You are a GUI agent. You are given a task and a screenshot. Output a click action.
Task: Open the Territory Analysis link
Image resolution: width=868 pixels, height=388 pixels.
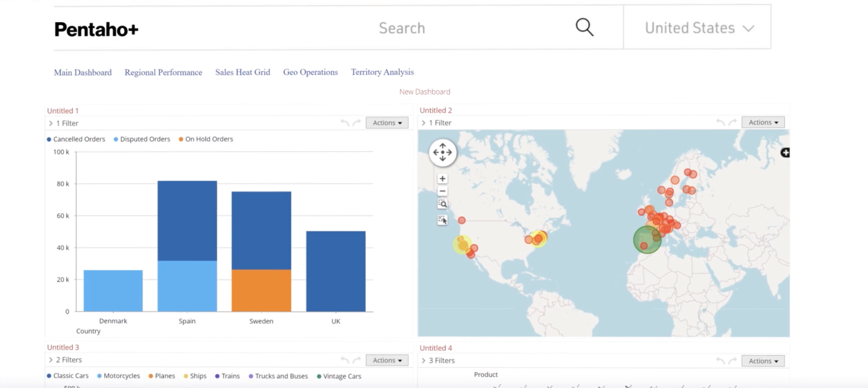pyautogui.click(x=382, y=72)
